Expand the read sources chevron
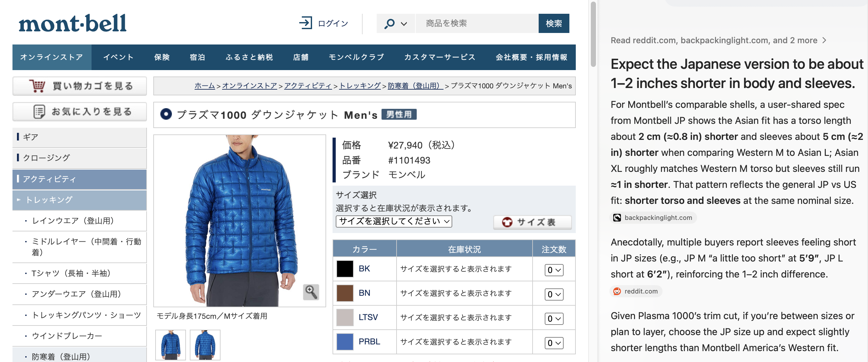The image size is (868, 362). pos(824,40)
